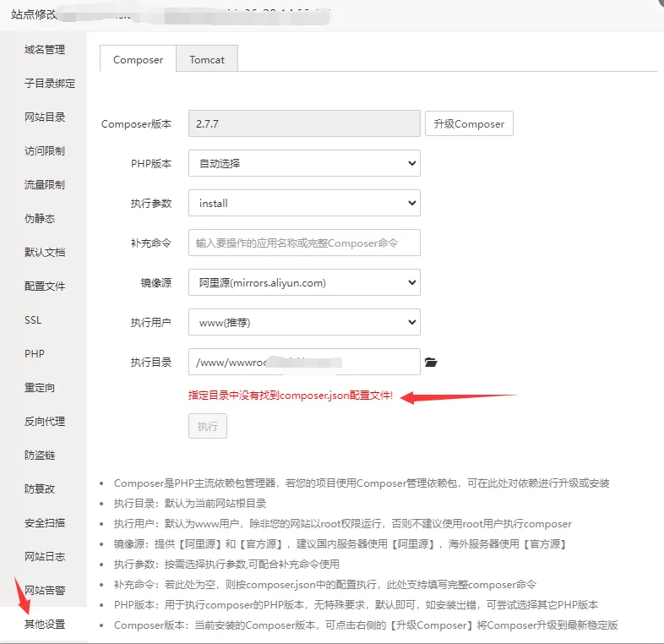Click the 执行目录 path field
This screenshot has width=664, height=644.
click(x=304, y=362)
